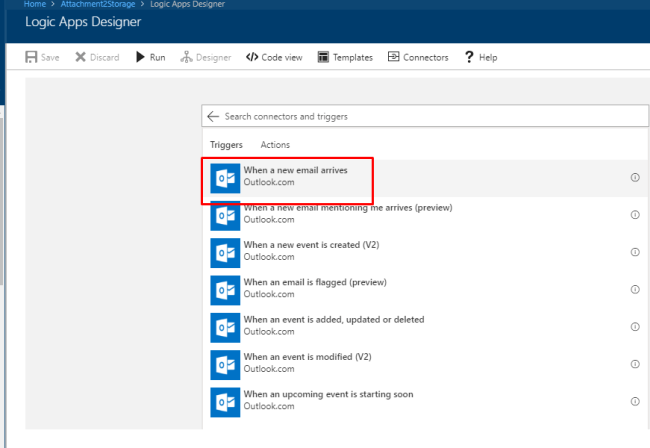Click the Run label in the toolbar
Viewport: 650px width, 448px height.
(x=158, y=58)
